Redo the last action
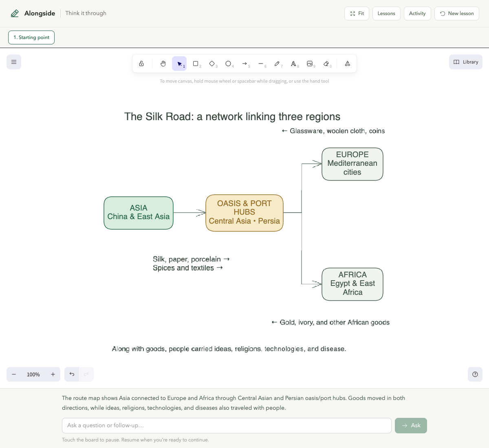 click(x=86, y=374)
